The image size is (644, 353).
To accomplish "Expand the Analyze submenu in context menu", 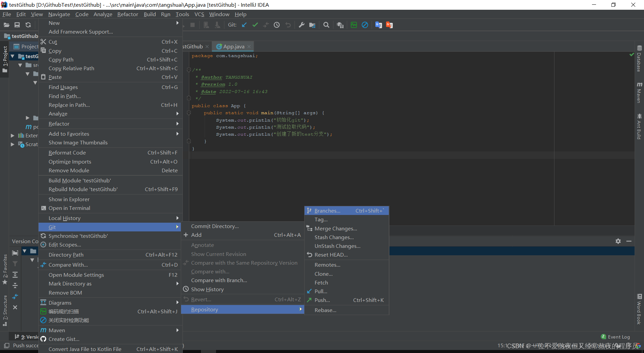I will (x=110, y=114).
